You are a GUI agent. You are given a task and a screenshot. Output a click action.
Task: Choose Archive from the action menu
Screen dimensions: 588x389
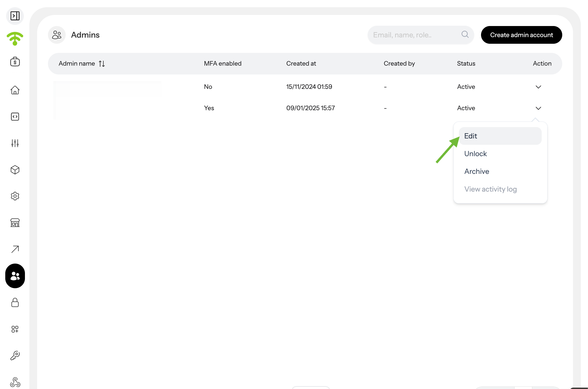[x=500, y=171]
